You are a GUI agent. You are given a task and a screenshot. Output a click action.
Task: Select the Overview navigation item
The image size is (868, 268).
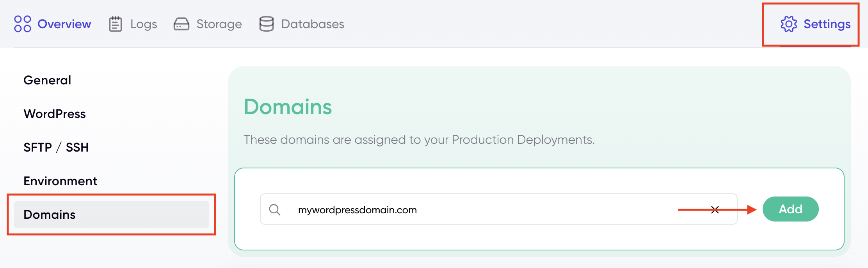(x=64, y=23)
